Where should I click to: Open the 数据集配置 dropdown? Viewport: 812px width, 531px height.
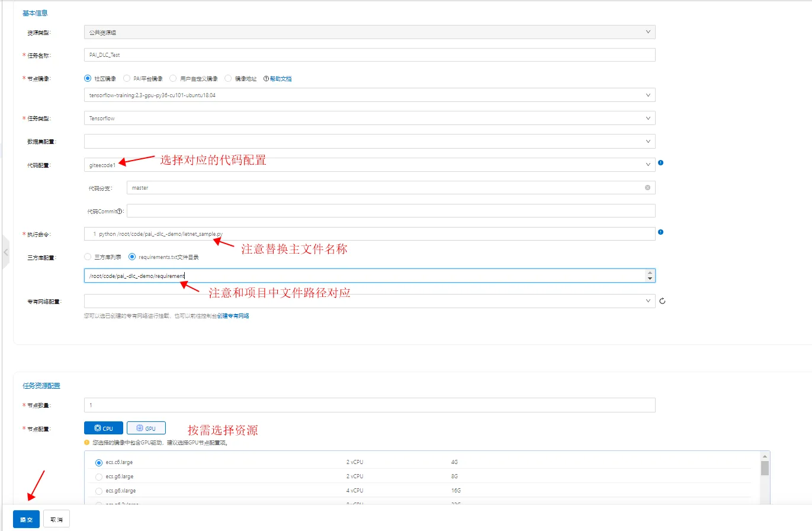[370, 141]
